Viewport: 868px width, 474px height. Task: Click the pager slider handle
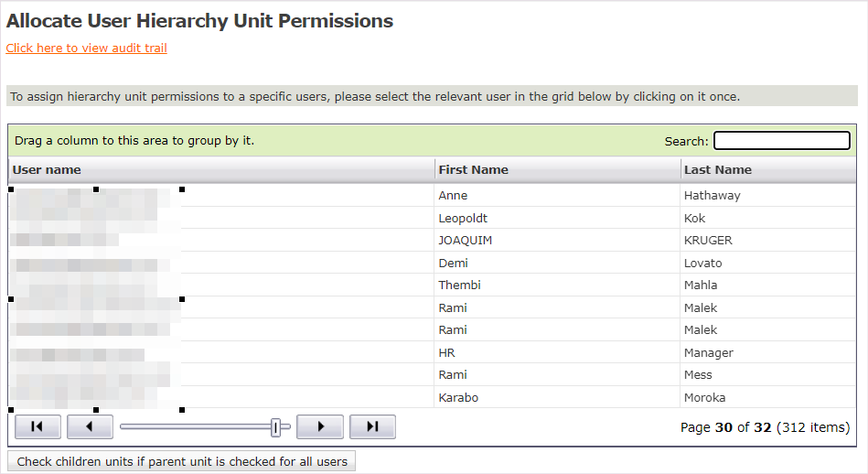coord(275,426)
